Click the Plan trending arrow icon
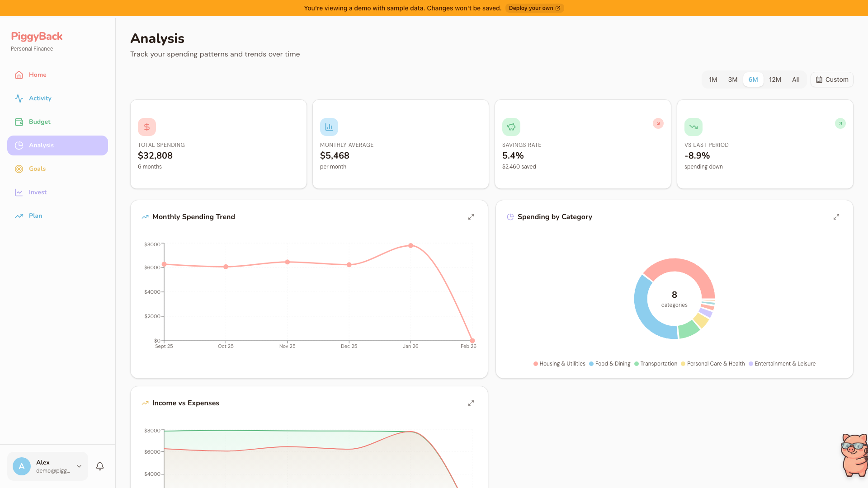The width and height of the screenshot is (868, 488). (x=19, y=216)
